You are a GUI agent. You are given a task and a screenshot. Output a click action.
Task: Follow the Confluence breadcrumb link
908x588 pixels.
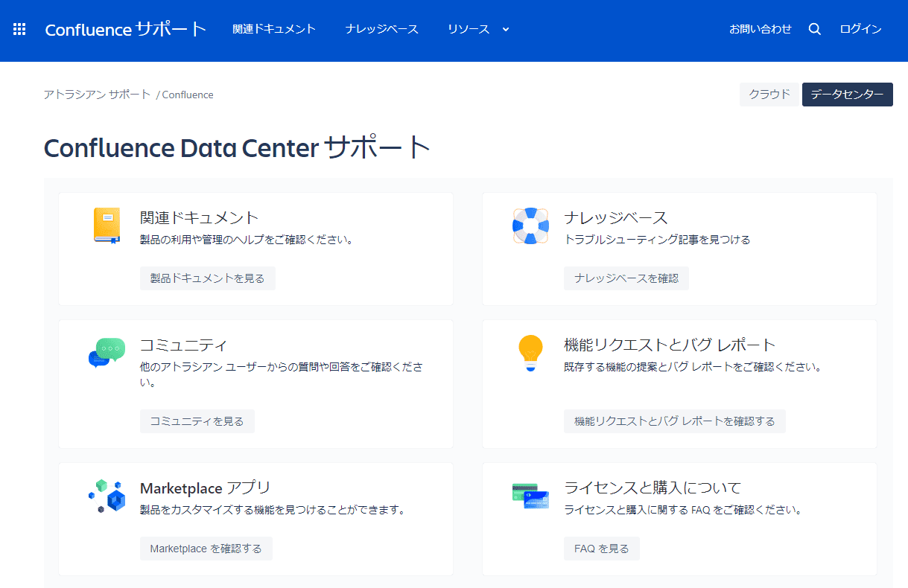(x=188, y=95)
